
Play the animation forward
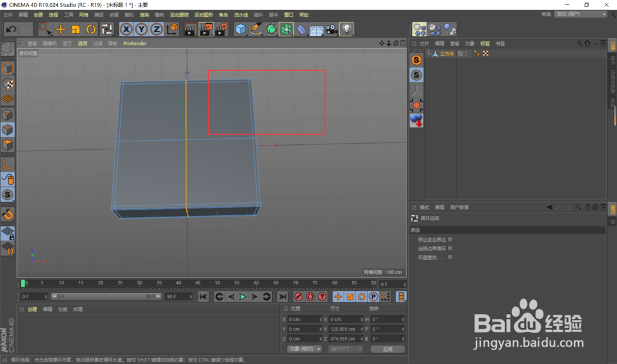point(242,297)
